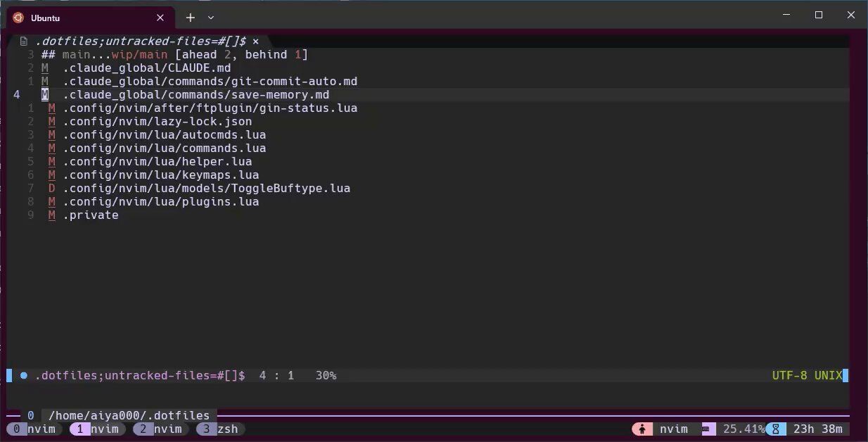
Task: Select the .private entry
Action: tap(91, 215)
